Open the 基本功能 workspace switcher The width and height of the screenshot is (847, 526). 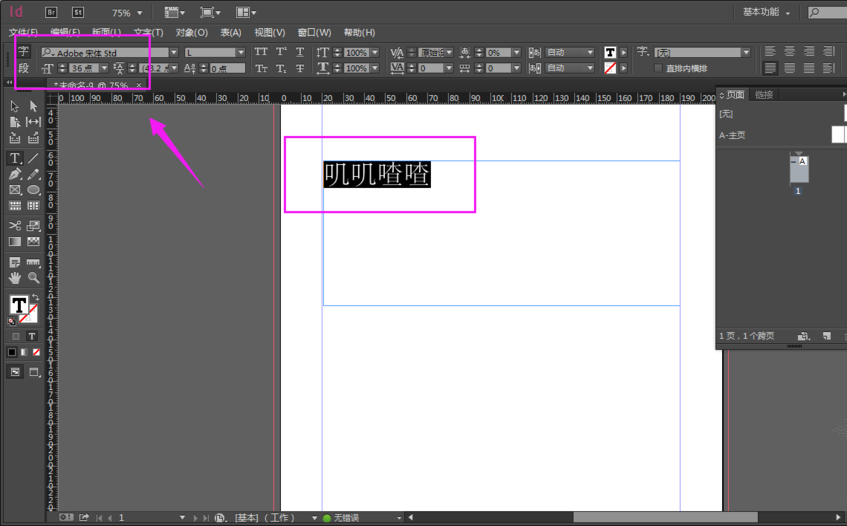pos(767,13)
